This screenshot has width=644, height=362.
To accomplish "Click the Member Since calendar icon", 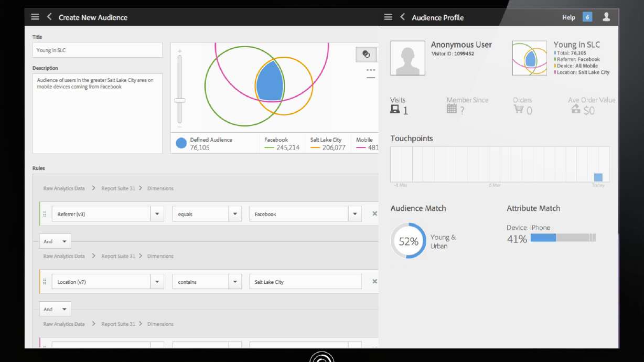I will point(452,109).
